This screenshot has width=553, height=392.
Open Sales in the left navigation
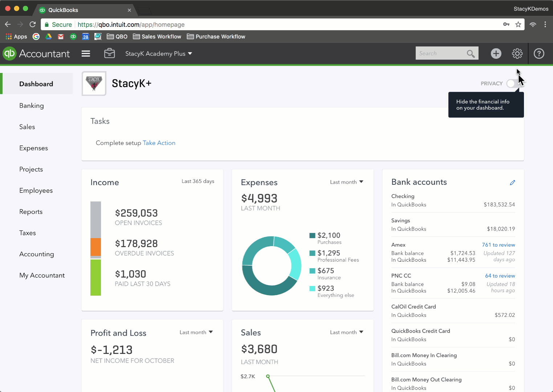coord(27,127)
